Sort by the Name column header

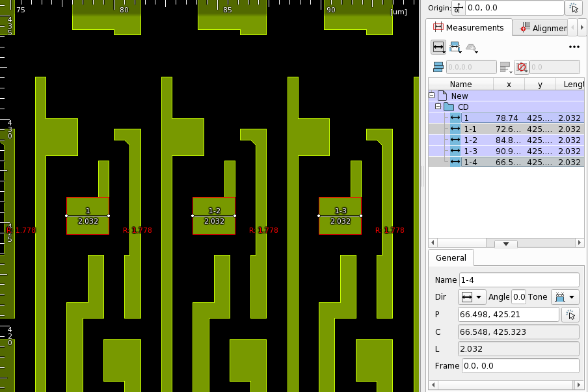(461, 85)
